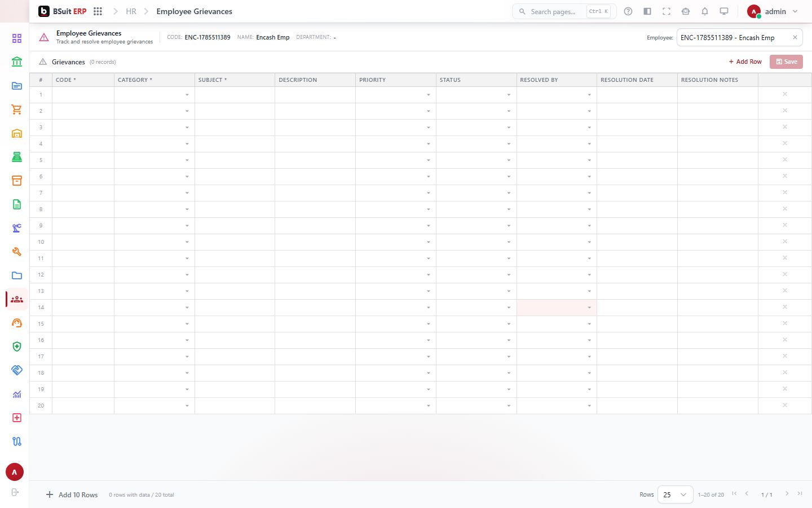Clear the Employee selector field
The height and width of the screenshot is (508, 812).
[795, 37]
